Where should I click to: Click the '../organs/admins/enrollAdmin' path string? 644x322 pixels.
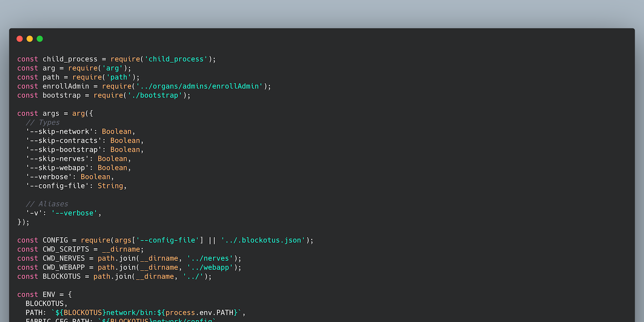coord(200,86)
